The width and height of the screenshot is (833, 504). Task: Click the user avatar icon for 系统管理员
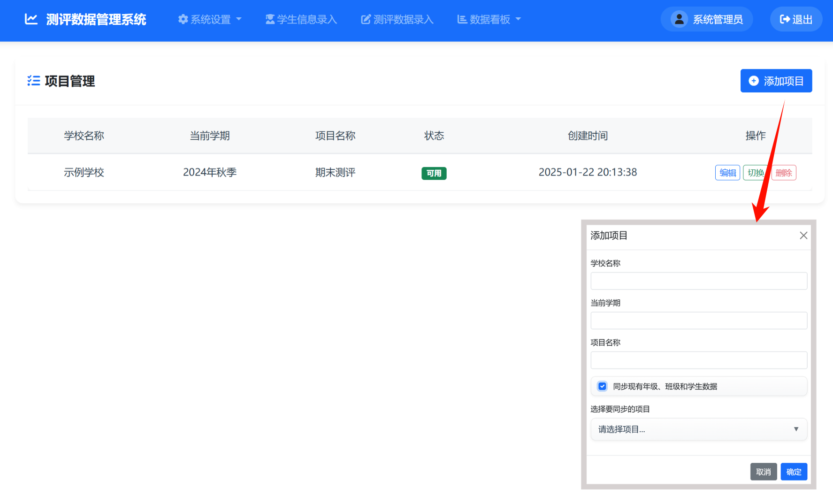[679, 19]
